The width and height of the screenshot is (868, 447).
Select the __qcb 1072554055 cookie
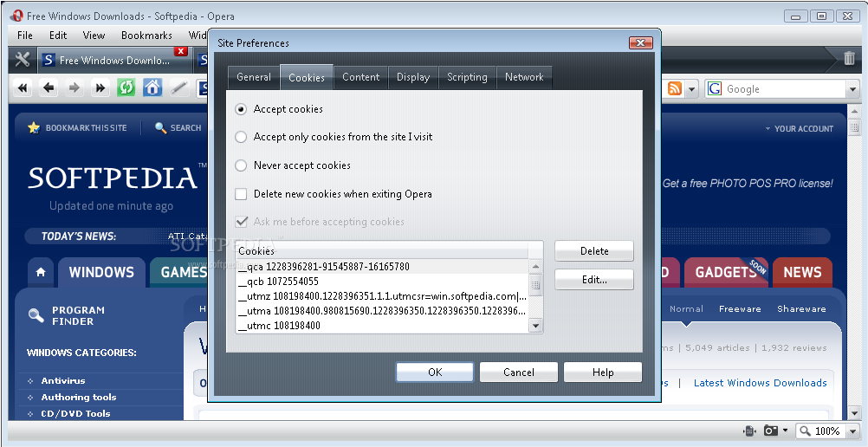pyautogui.click(x=383, y=282)
